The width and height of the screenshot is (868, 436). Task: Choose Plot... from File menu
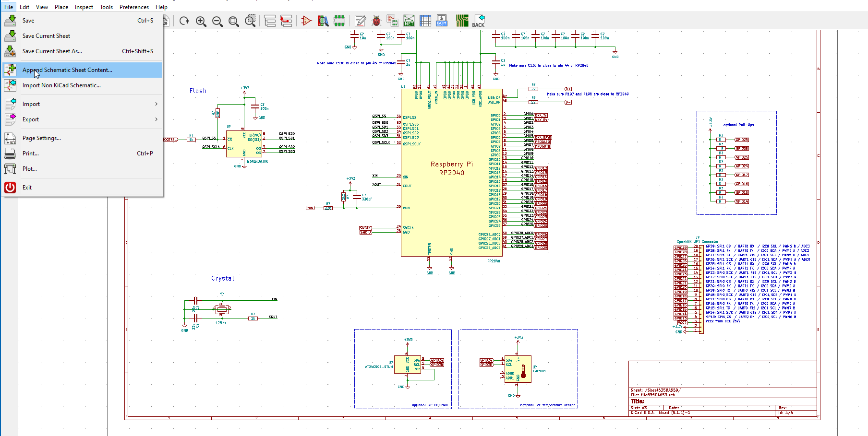(82, 169)
